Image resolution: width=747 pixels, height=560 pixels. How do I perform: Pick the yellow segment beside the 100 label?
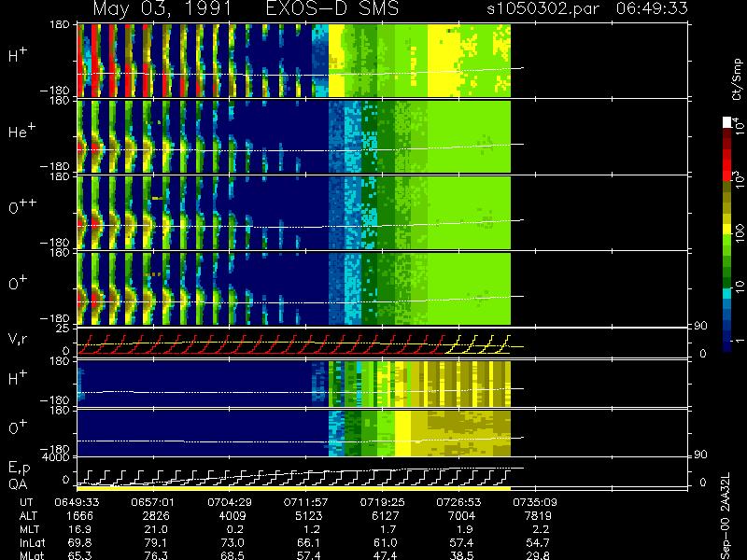tap(727, 231)
